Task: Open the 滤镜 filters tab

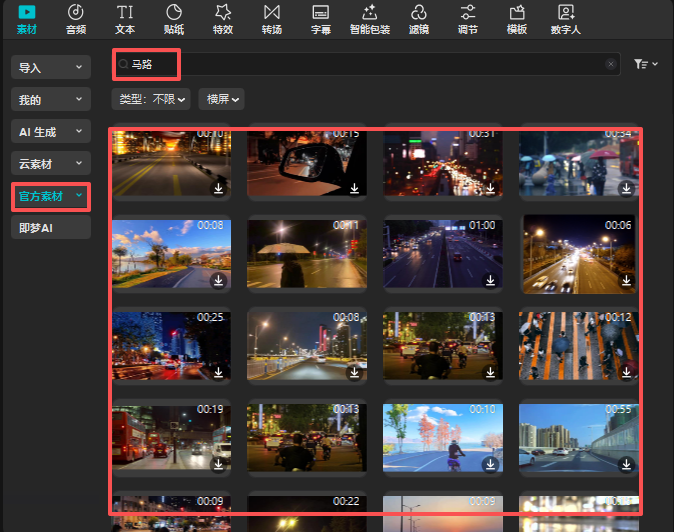Action: (419, 19)
